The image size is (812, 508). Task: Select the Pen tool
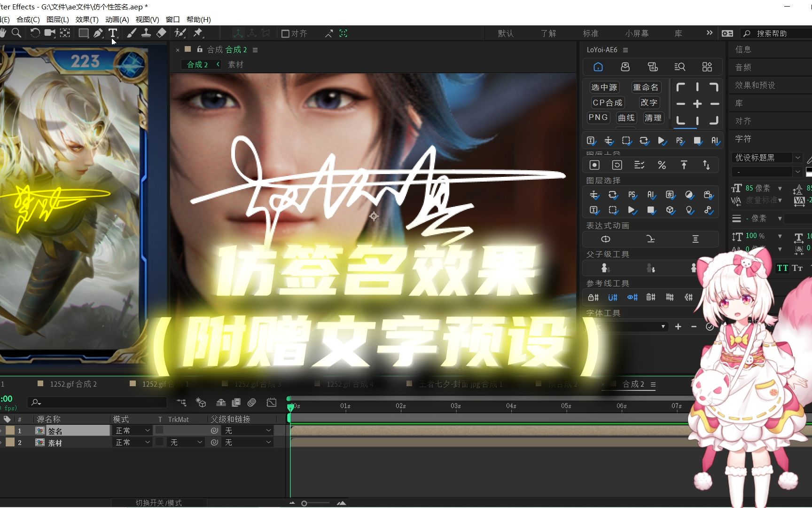[x=98, y=33]
